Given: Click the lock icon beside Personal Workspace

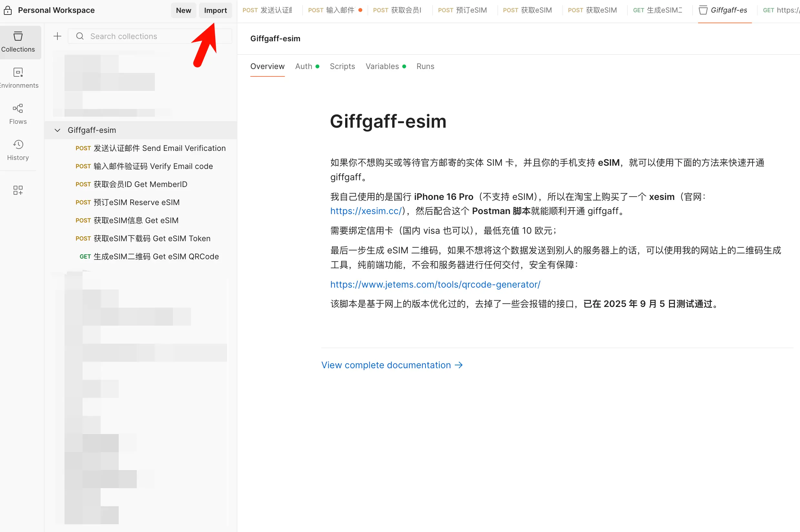Looking at the screenshot, I should coord(8,10).
